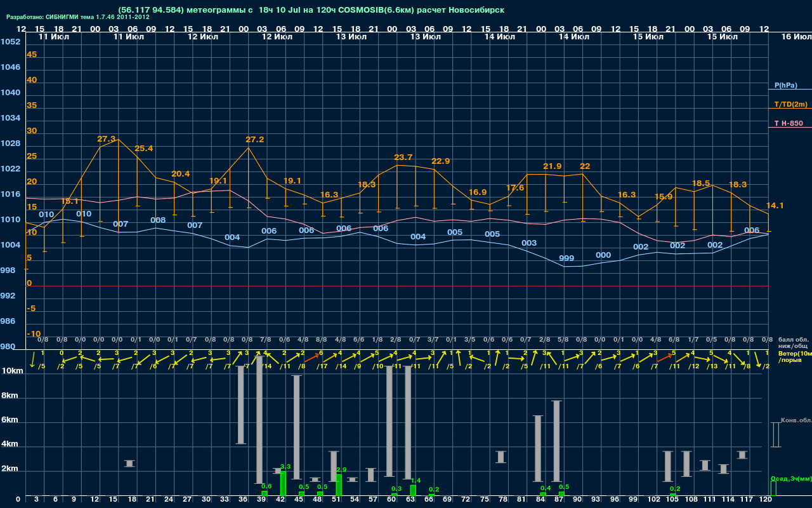Click the 'Осад,3ч(мм)' precipitation legend label
This screenshot has width=812, height=508.
[791, 478]
